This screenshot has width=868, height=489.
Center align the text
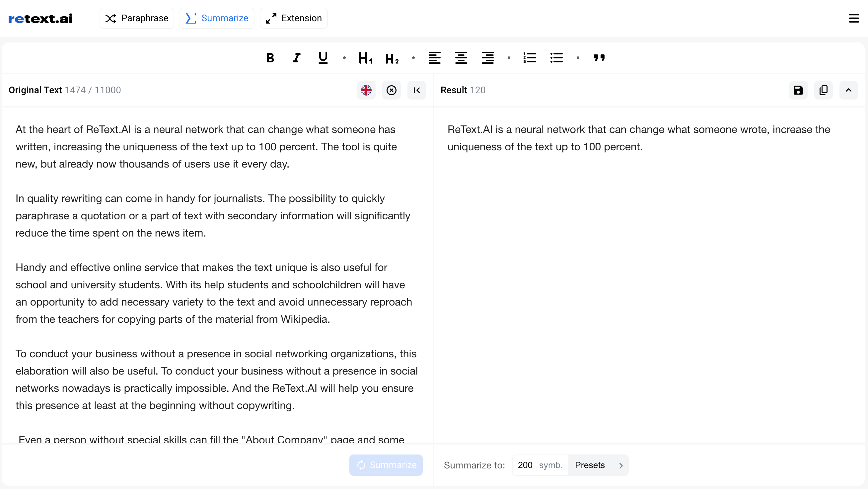click(x=461, y=58)
